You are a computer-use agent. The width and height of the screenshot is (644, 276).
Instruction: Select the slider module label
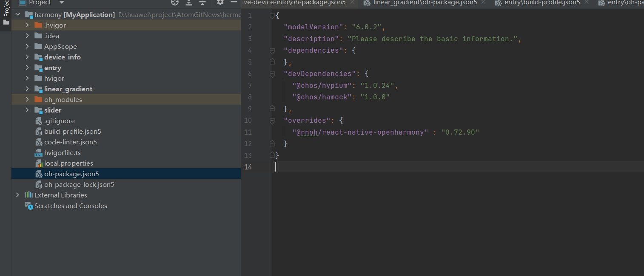[x=53, y=110]
